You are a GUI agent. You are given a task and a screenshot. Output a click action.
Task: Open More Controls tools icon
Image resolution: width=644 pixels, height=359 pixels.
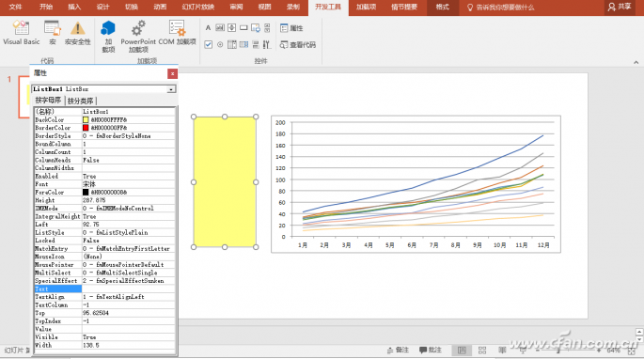point(267,44)
